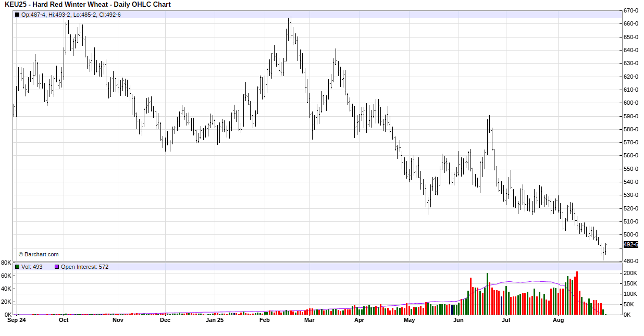Click the Nov date axis label
Image resolution: width=644 pixels, height=336 pixels.
[x=118, y=320]
